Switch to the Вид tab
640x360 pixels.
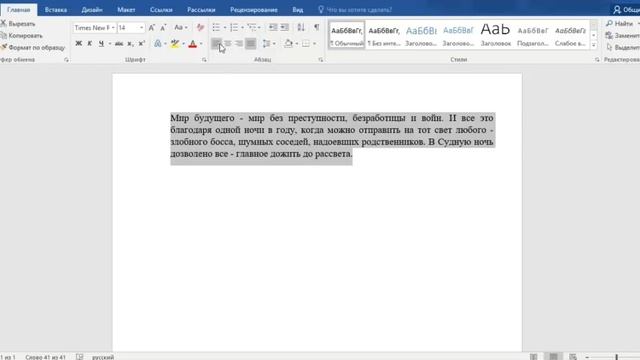298,9
